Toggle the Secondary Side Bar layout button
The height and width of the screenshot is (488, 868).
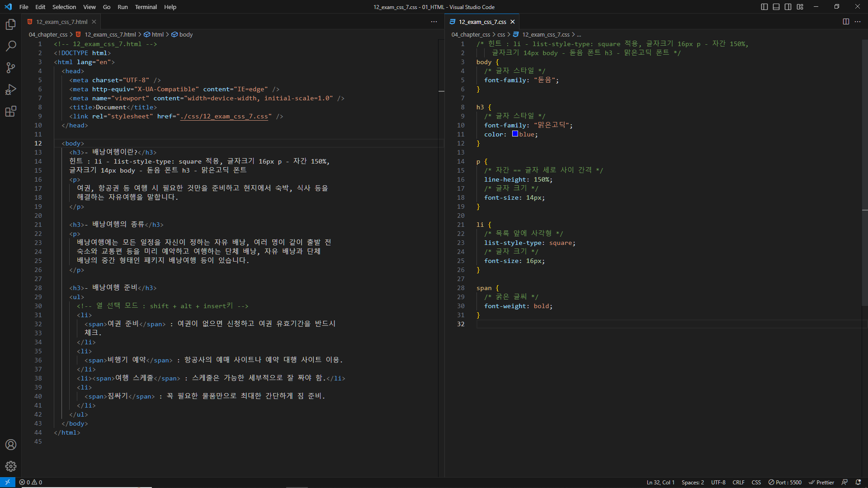click(788, 7)
